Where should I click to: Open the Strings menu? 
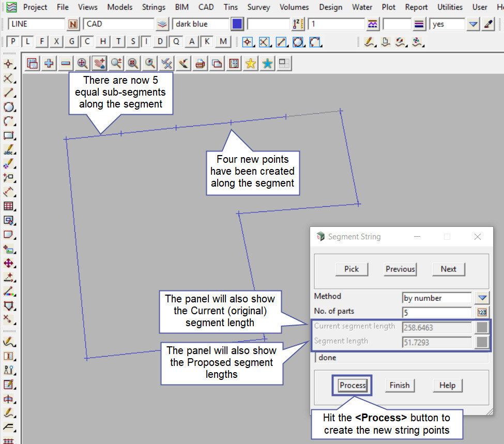(x=154, y=7)
